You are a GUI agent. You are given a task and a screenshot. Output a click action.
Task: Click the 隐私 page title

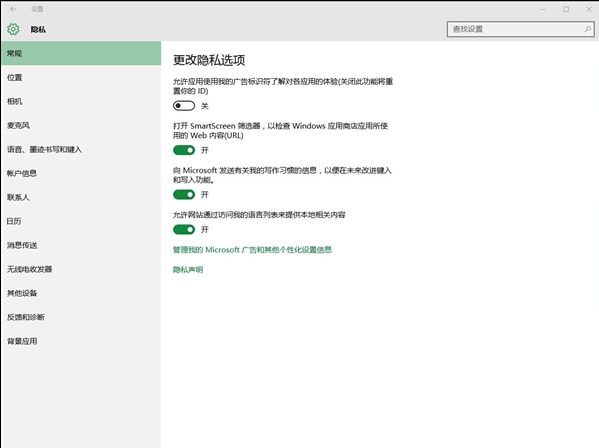click(38, 29)
